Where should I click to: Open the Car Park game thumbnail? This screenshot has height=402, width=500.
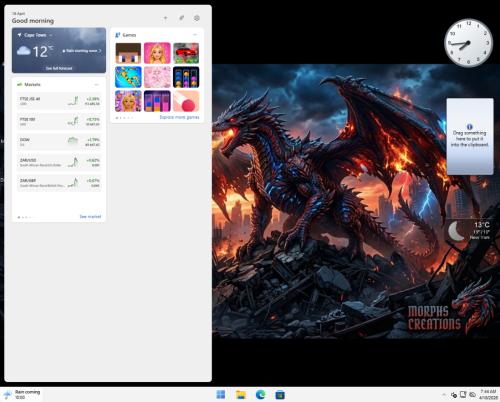tap(186, 53)
